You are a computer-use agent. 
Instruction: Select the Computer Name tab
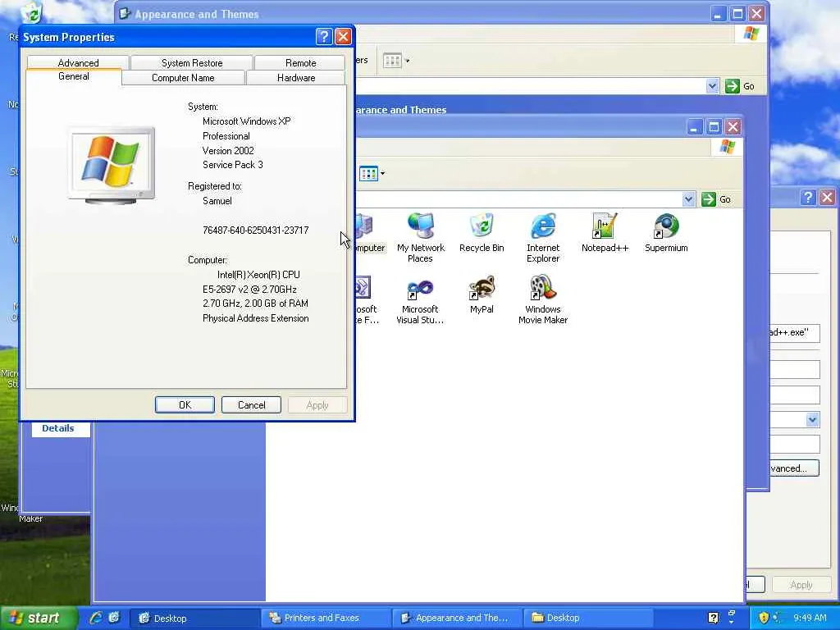click(183, 78)
